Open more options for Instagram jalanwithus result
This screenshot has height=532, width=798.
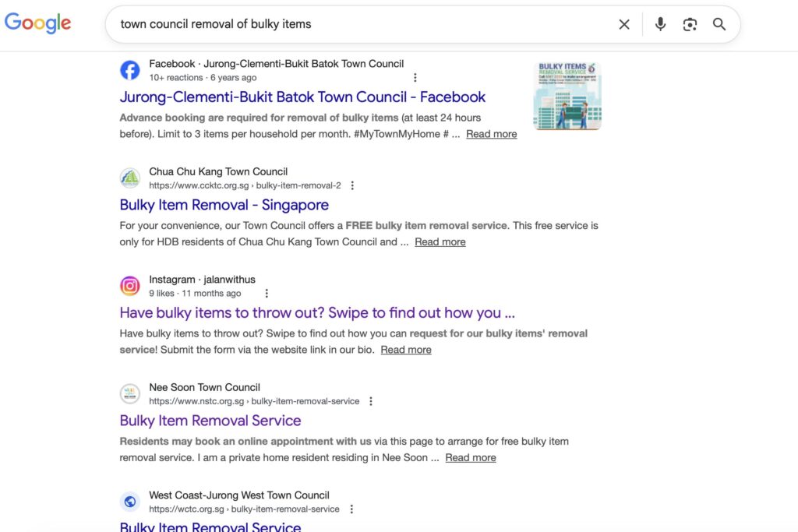[x=267, y=294]
